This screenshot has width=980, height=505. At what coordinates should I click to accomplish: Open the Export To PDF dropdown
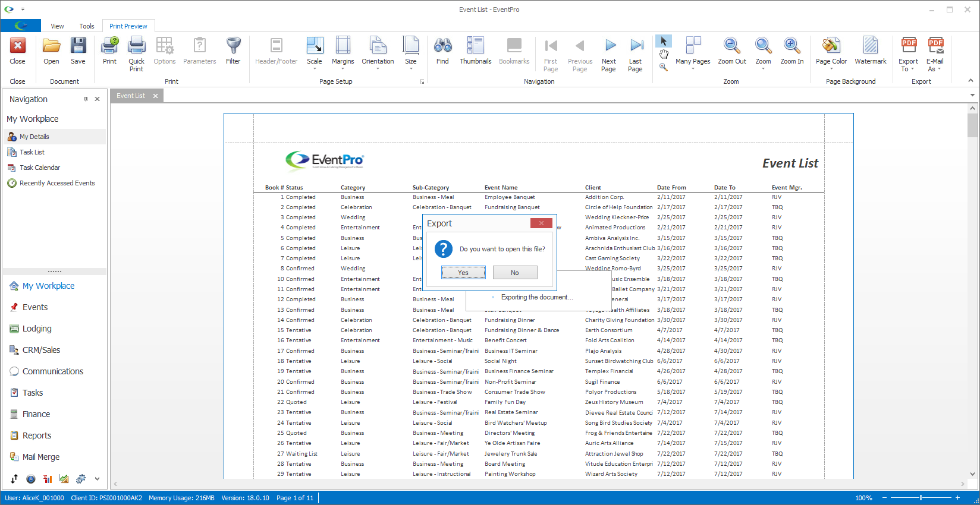click(909, 54)
